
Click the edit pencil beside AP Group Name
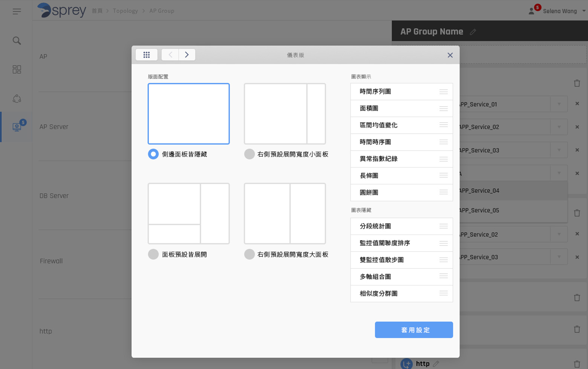473,32
